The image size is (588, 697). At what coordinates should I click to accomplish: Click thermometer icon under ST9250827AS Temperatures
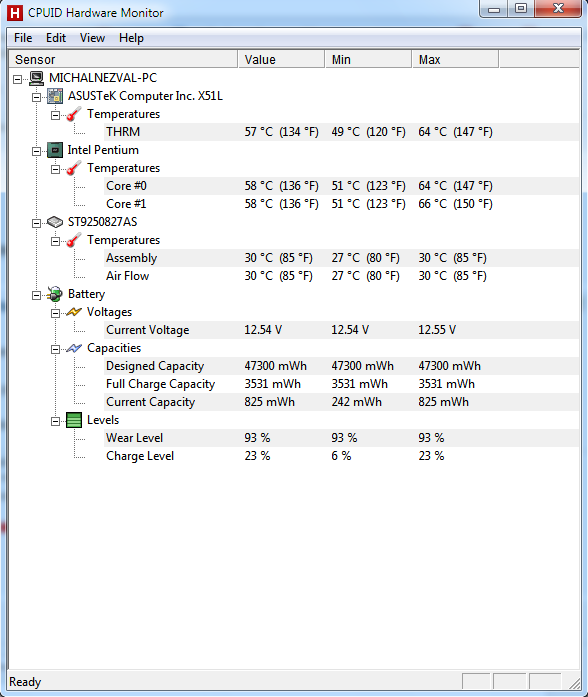point(74,240)
